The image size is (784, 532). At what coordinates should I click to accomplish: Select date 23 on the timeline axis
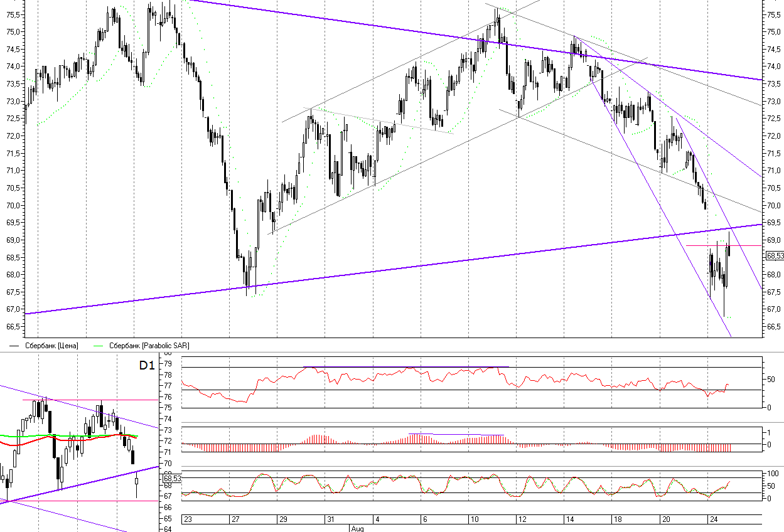(188, 519)
